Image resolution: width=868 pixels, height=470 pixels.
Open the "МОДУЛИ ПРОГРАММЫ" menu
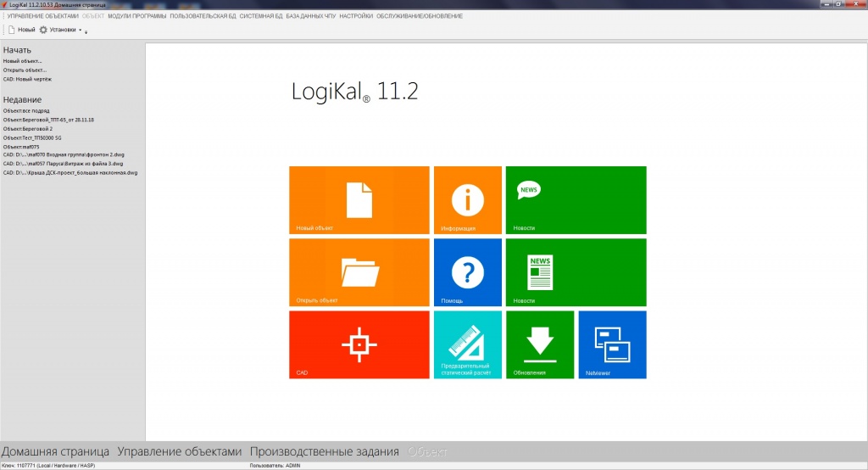[x=136, y=16]
